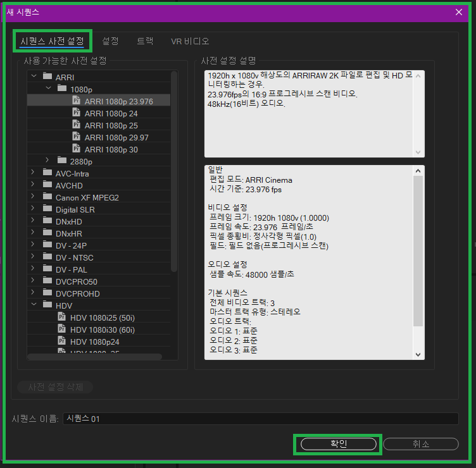Select the ARRI 1080p 24 preset name

pyautogui.click(x=111, y=114)
